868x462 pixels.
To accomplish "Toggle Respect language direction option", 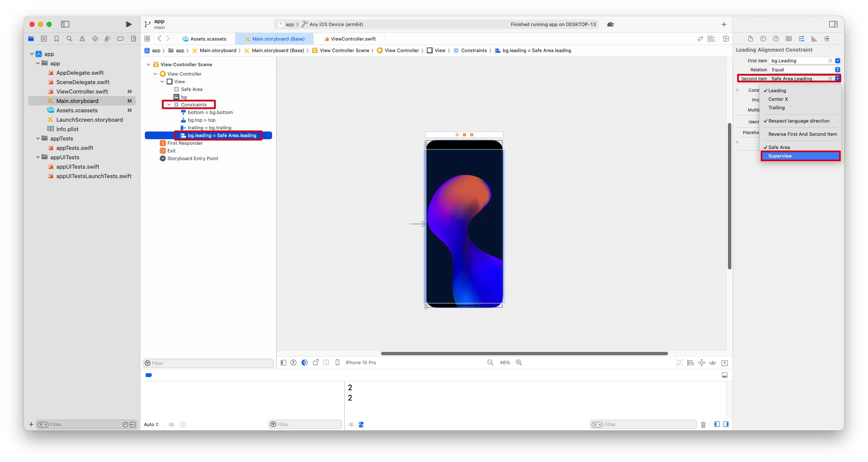I will 799,121.
